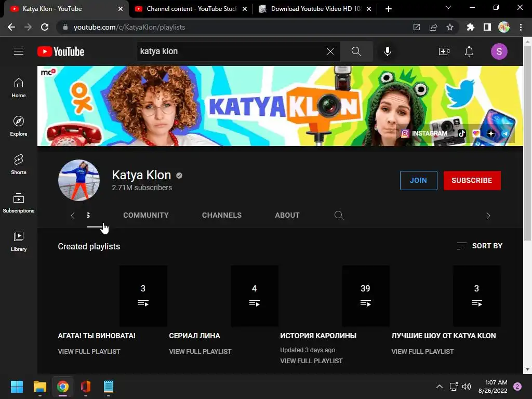This screenshot has width=532, height=399.
Task: Open the СЕРИАЛ ЛИНА playlist title
Action: (x=194, y=336)
